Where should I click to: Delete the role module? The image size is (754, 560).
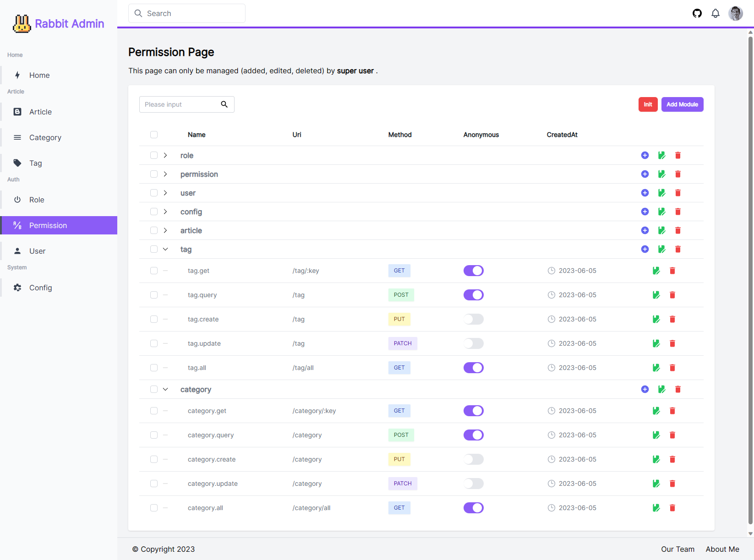(x=678, y=155)
